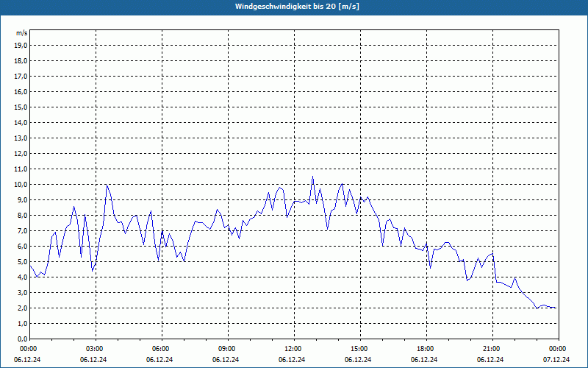Pick the "12:00" time label
The image size is (588, 368).
coord(293,349)
